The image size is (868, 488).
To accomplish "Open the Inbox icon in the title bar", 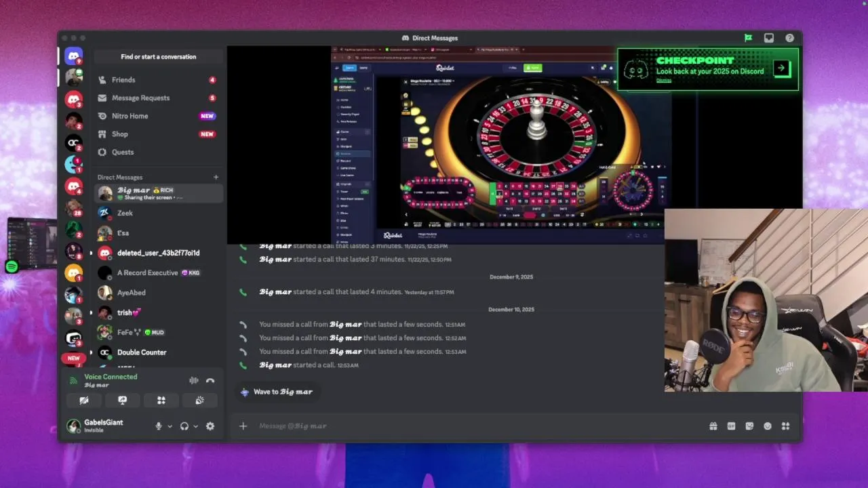I will (x=769, y=38).
